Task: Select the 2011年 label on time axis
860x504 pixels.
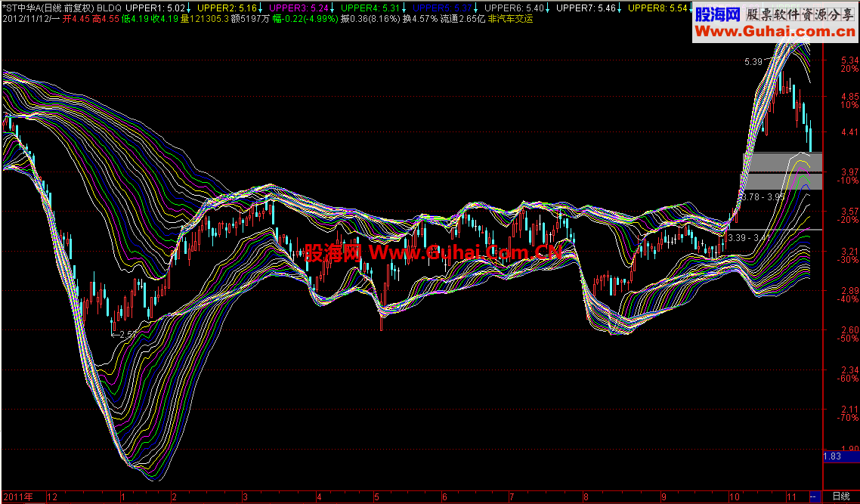Action: pos(17,497)
